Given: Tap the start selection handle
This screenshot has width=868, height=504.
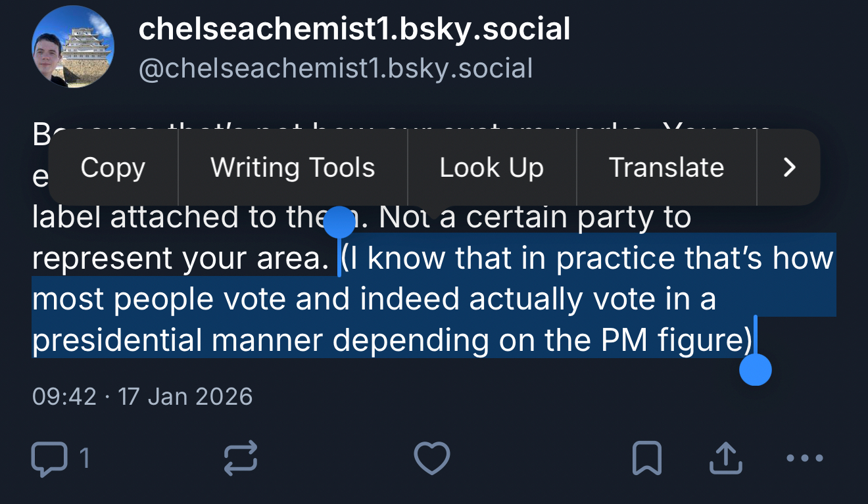Looking at the screenshot, I should point(339,222).
